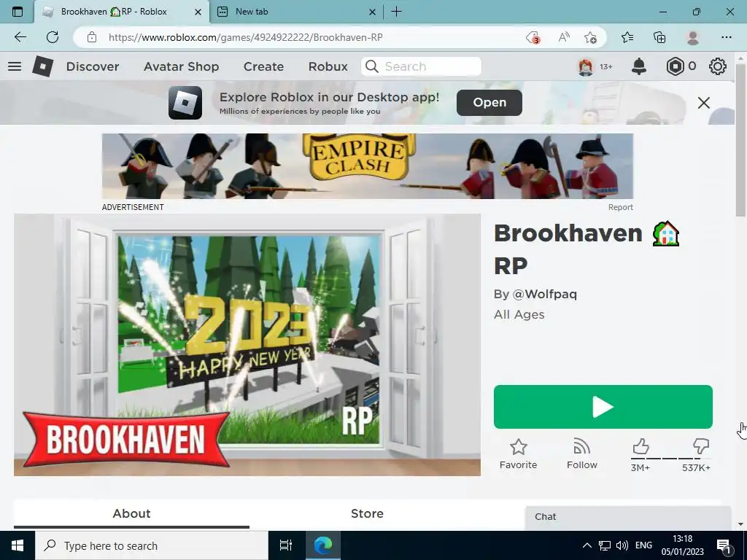The image size is (747, 560).
Task: Open the Robux page link
Action: point(328,66)
